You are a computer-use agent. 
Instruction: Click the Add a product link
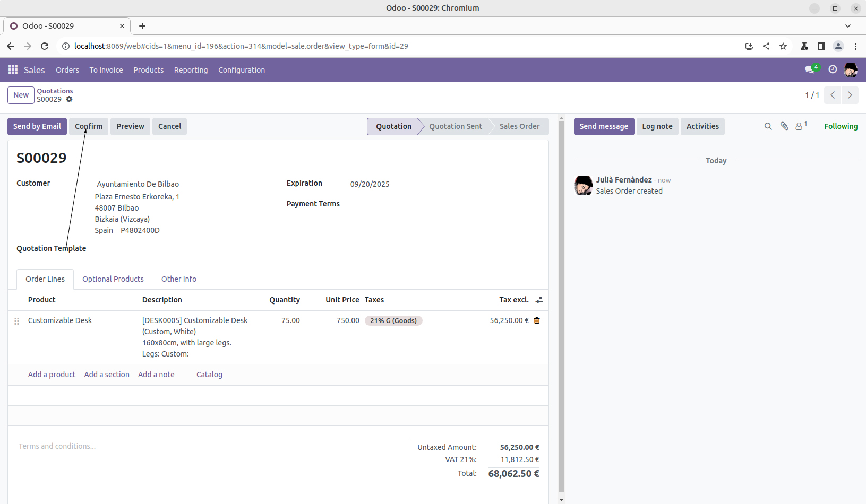click(52, 375)
